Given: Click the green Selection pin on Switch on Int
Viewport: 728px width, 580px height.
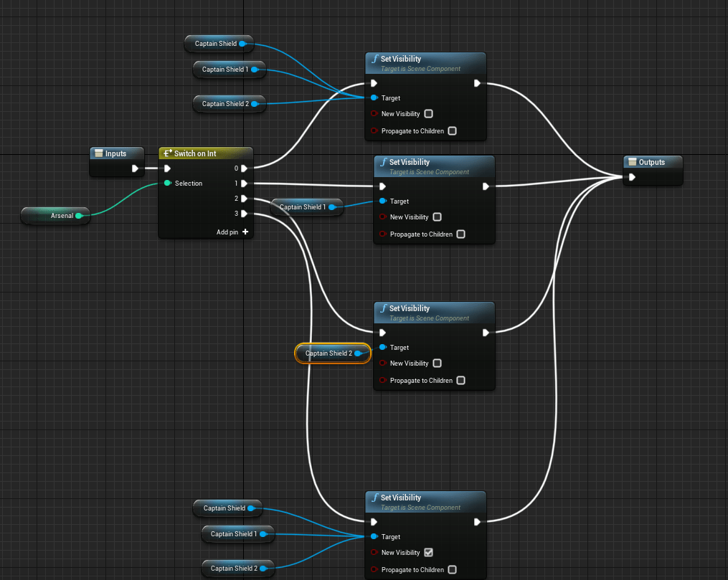Looking at the screenshot, I should tap(167, 184).
